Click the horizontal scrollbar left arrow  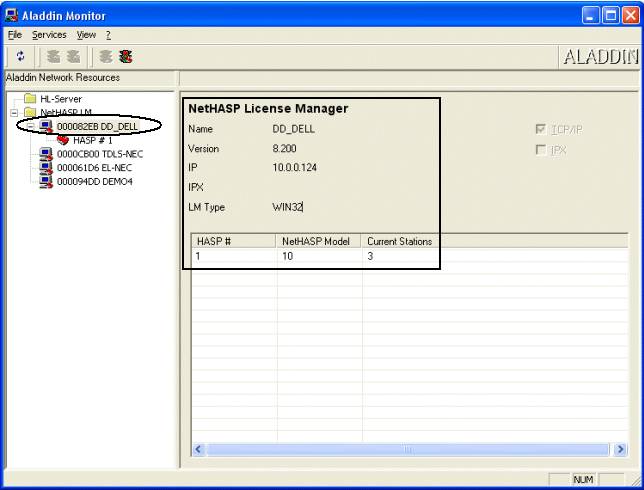click(x=198, y=449)
